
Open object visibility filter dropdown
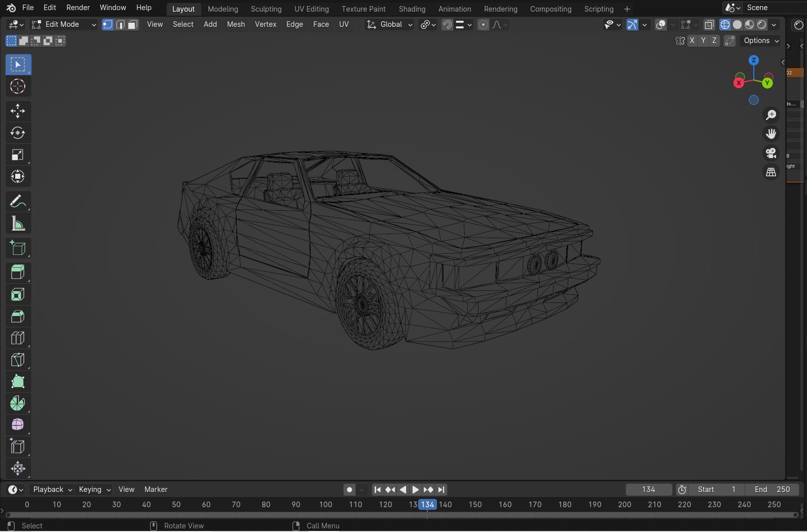point(612,25)
